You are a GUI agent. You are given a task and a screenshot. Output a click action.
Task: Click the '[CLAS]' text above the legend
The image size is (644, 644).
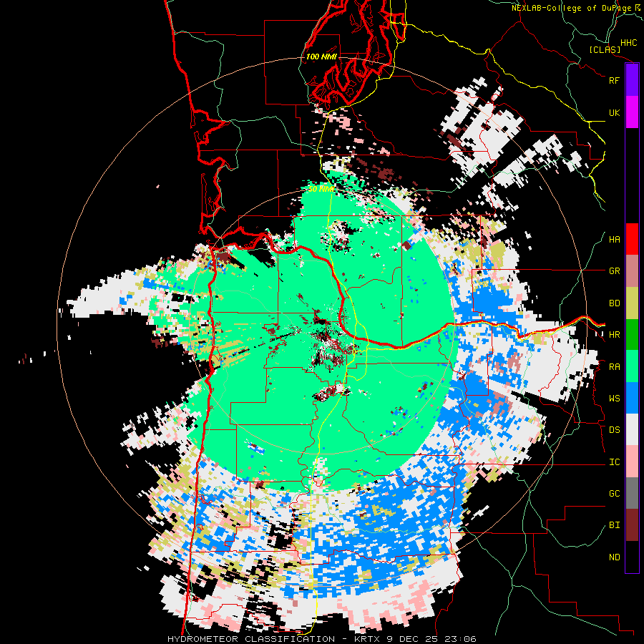click(x=605, y=49)
